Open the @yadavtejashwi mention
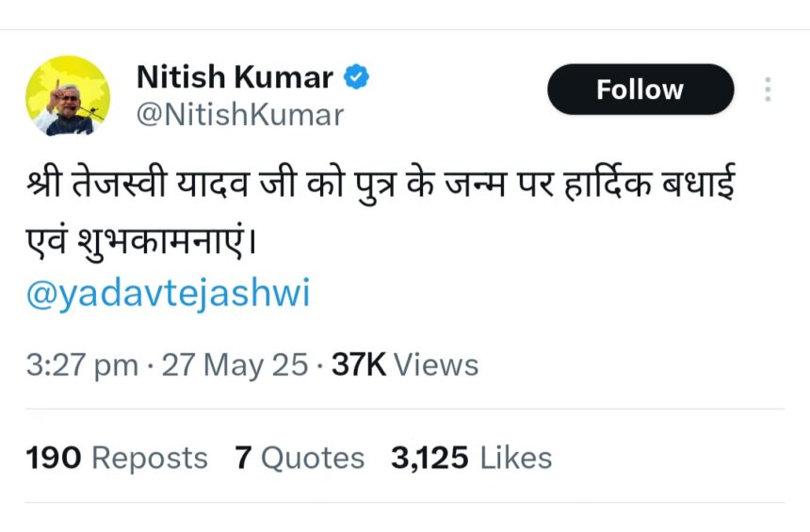 point(168,293)
